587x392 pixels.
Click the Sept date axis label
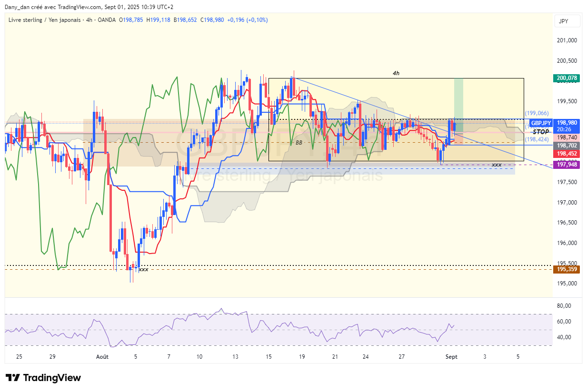click(450, 356)
